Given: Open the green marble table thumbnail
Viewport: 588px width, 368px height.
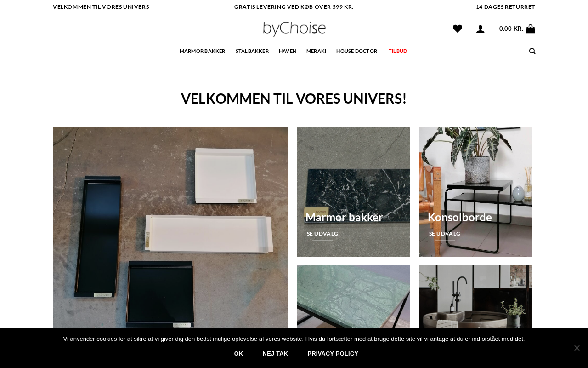Looking at the screenshot, I should 354,296.
